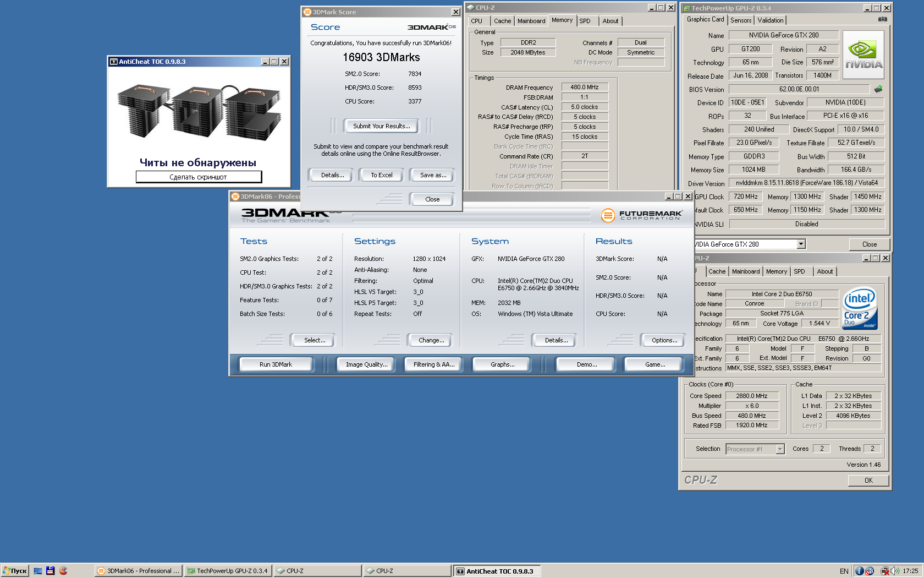Open Cache tab in top CPU-Z window
This screenshot has width=924, height=578.
pos(502,21)
